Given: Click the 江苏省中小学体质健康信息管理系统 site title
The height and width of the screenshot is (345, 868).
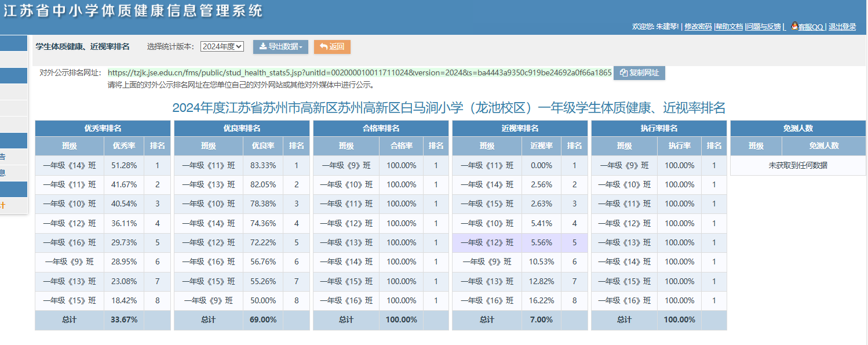Looking at the screenshot, I should click(133, 11).
